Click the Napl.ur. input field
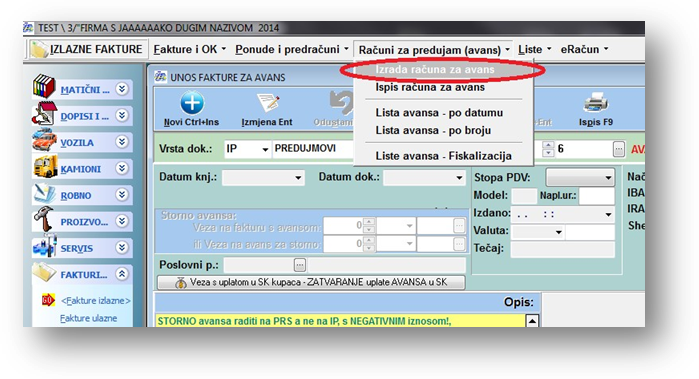The width and height of the screenshot is (699, 379). tap(597, 196)
